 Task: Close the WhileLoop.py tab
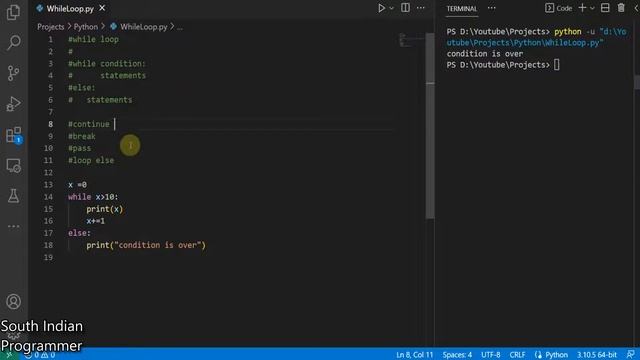(x=102, y=8)
